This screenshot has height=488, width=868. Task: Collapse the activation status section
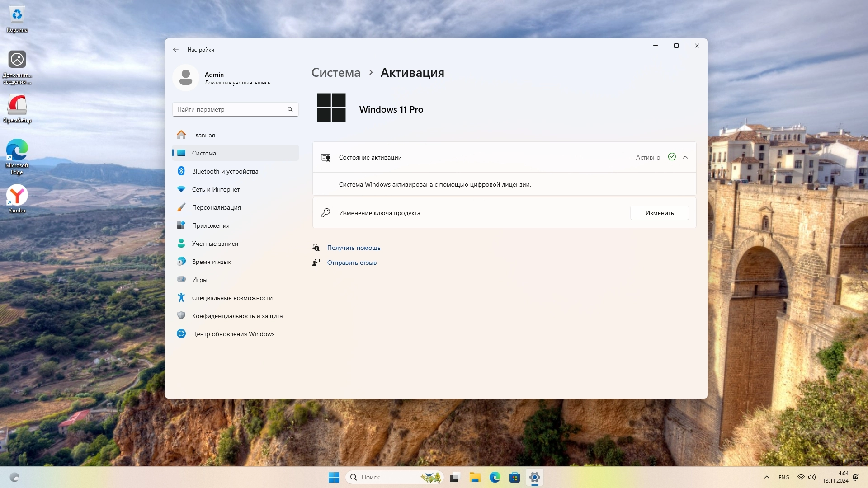(x=685, y=157)
